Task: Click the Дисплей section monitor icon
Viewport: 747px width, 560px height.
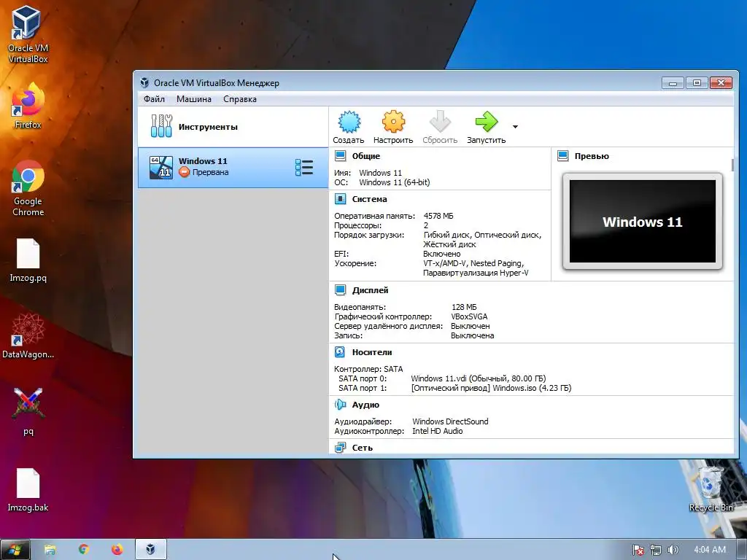Action: coord(340,290)
